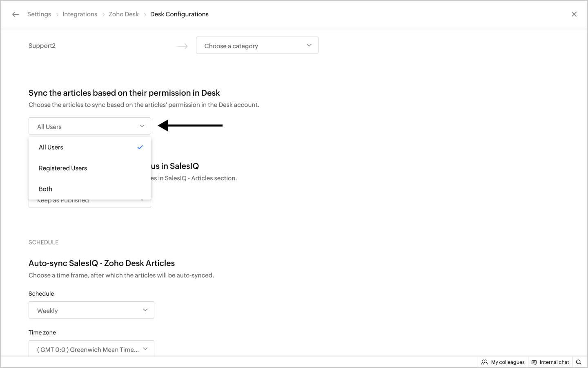Open Internal chat

click(x=550, y=362)
